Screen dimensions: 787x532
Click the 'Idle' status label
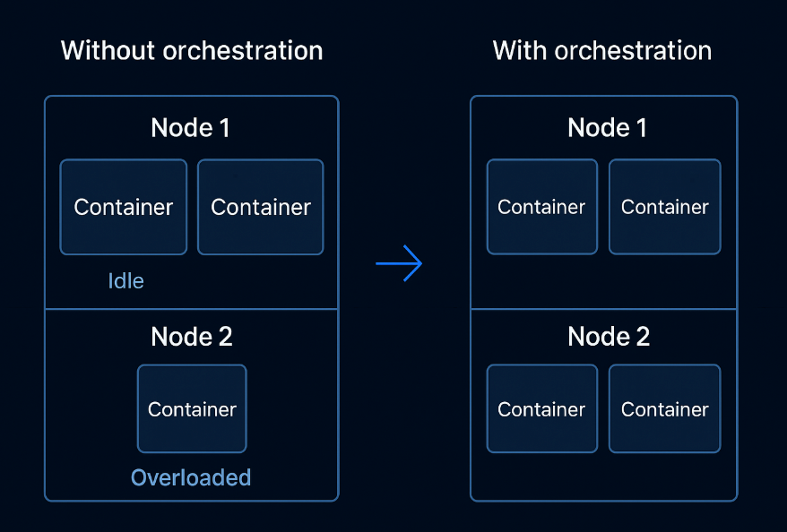click(125, 280)
